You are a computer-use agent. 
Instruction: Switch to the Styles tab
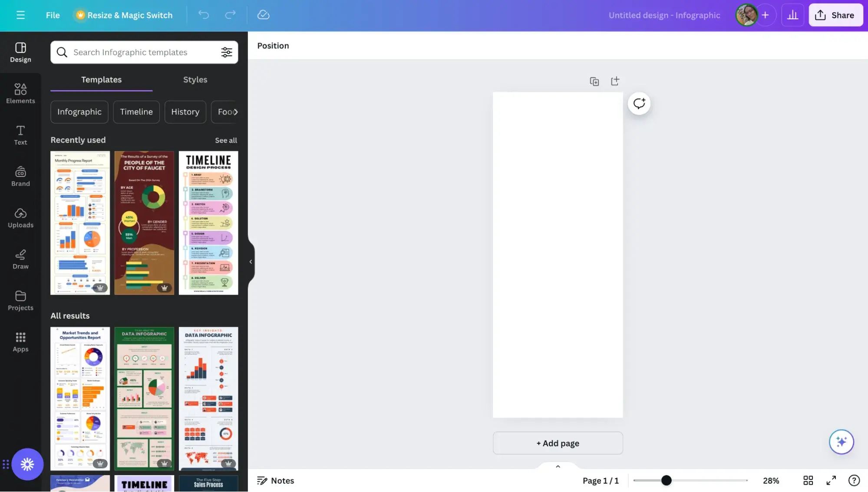(x=195, y=79)
